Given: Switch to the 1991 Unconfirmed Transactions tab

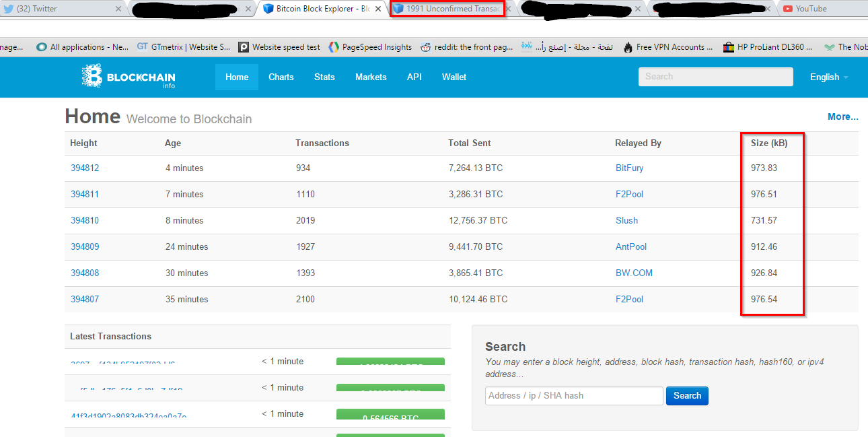Looking at the screenshot, I should coord(447,9).
